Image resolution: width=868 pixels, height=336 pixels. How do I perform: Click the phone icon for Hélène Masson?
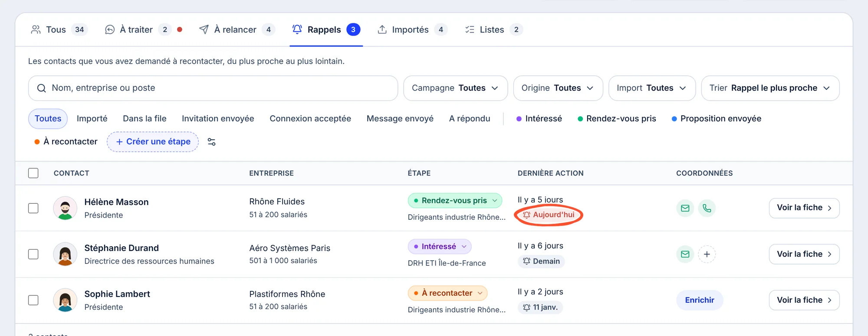click(707, 209)
